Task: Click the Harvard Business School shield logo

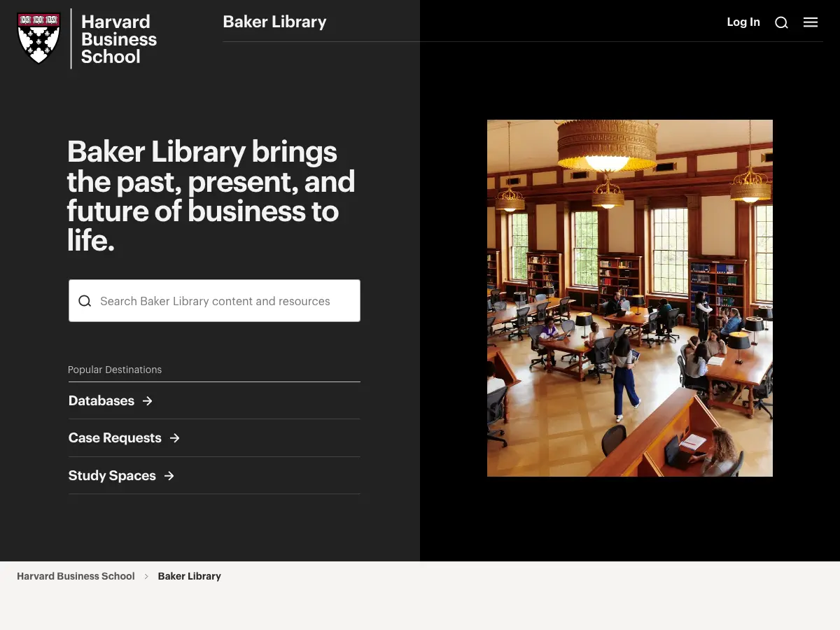Action: 38,38
